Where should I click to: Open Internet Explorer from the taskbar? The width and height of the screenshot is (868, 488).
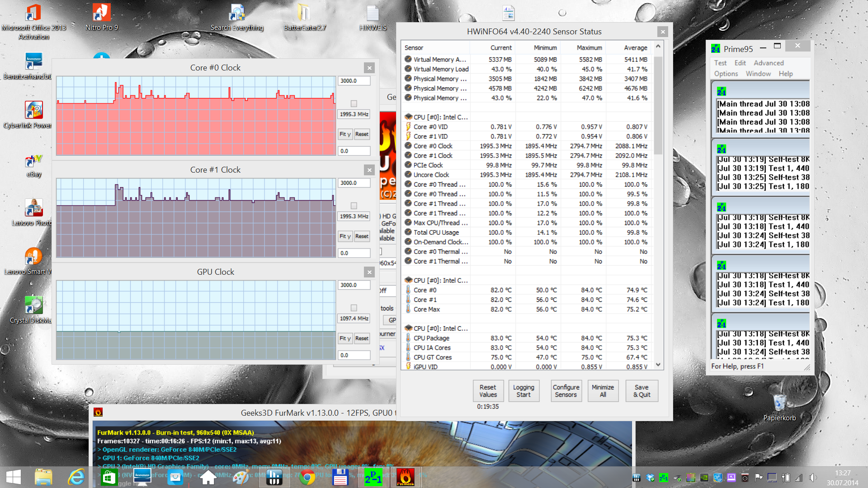[x=76, y=477]
